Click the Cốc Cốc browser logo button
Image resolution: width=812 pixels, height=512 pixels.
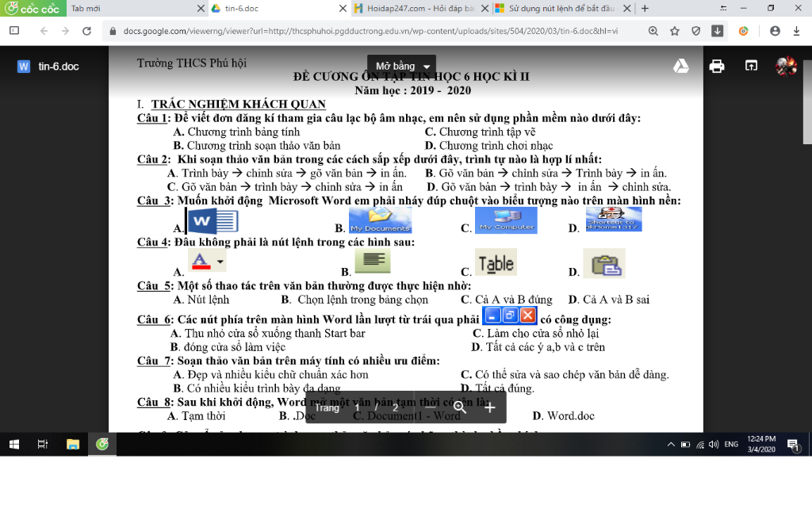pyautogui.click(x=33, y=8)
